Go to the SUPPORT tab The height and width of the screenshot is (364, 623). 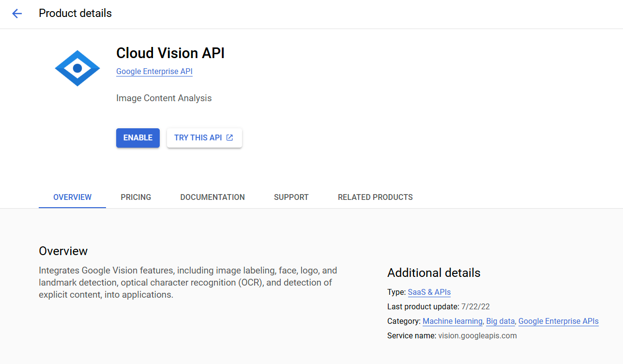point(291,197)
